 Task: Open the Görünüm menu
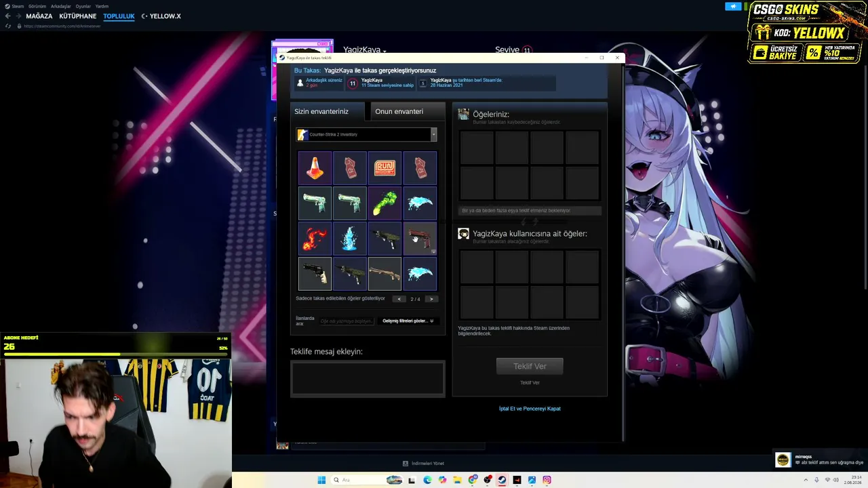click(x=37, y=6)
